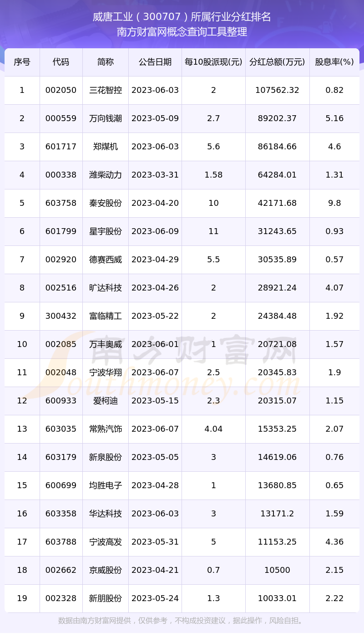
Task: Click the 序号 column header
Action: click(x=22, y=62)
